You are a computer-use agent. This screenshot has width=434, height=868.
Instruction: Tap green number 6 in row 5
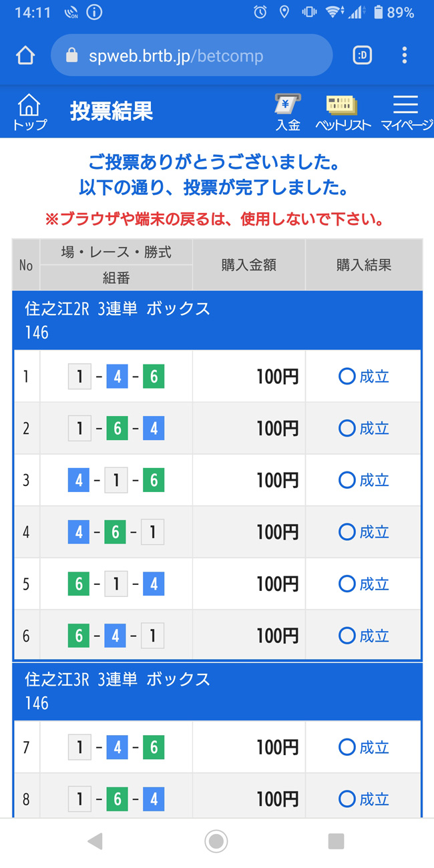point(79,584)
